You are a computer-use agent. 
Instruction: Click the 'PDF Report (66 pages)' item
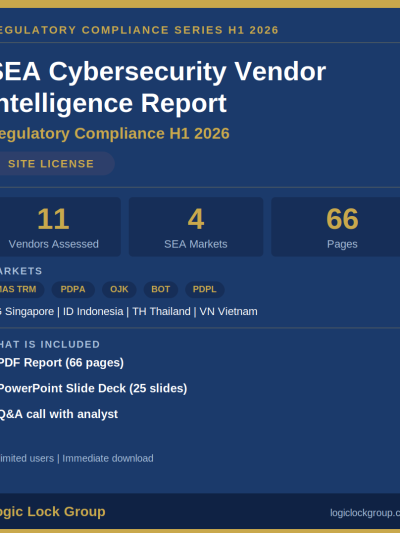62,363
